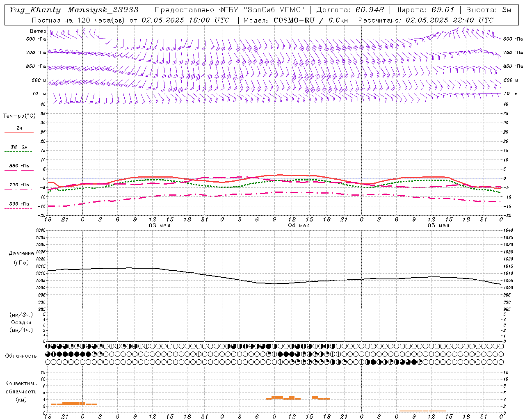The image size is (525, 420).
Task: Click the Облачность row label
Action: coord(21,356)
